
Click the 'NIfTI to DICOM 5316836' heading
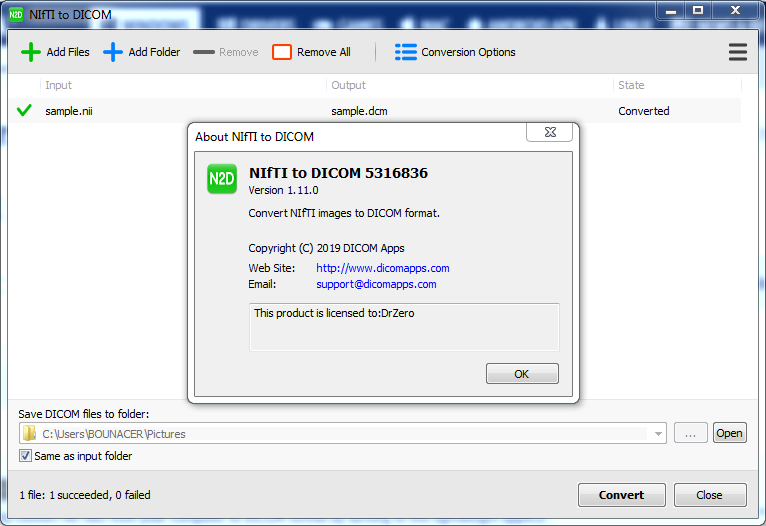point(338,173)
